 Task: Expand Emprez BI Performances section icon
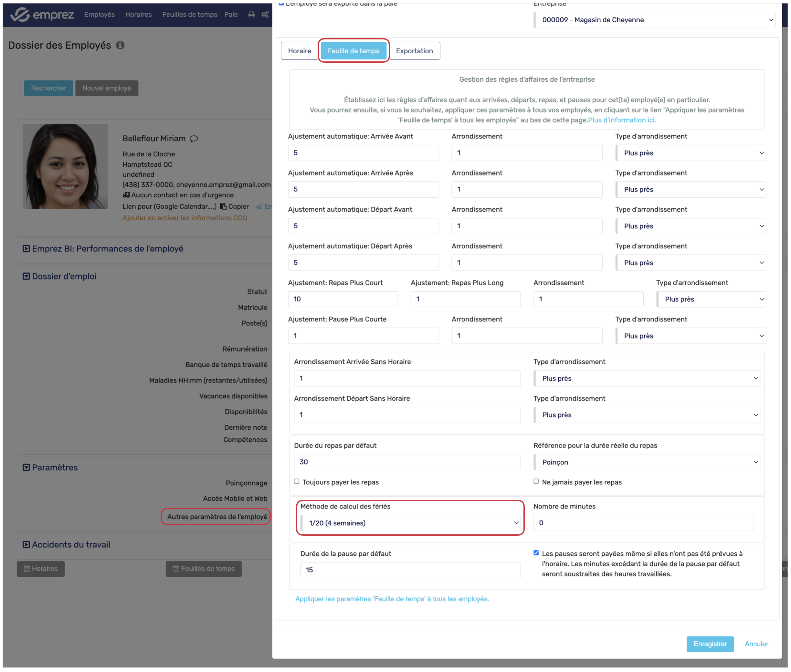click(x=26, y=249)
